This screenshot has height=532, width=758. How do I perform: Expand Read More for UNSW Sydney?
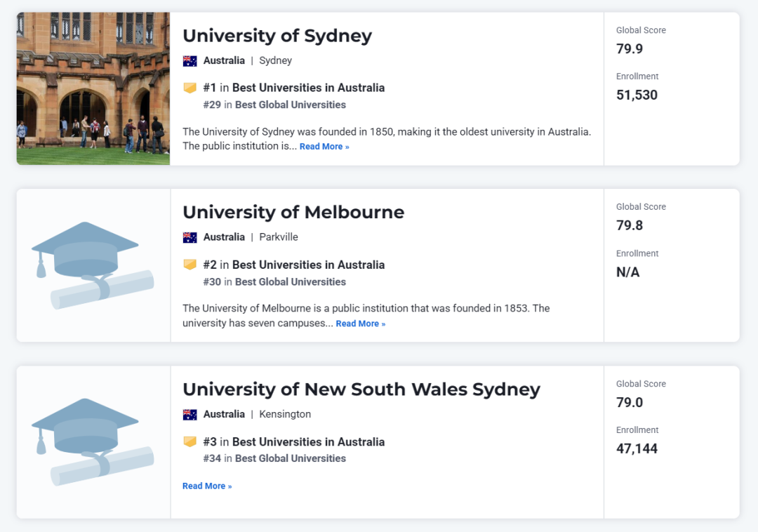tap(207, 486)
